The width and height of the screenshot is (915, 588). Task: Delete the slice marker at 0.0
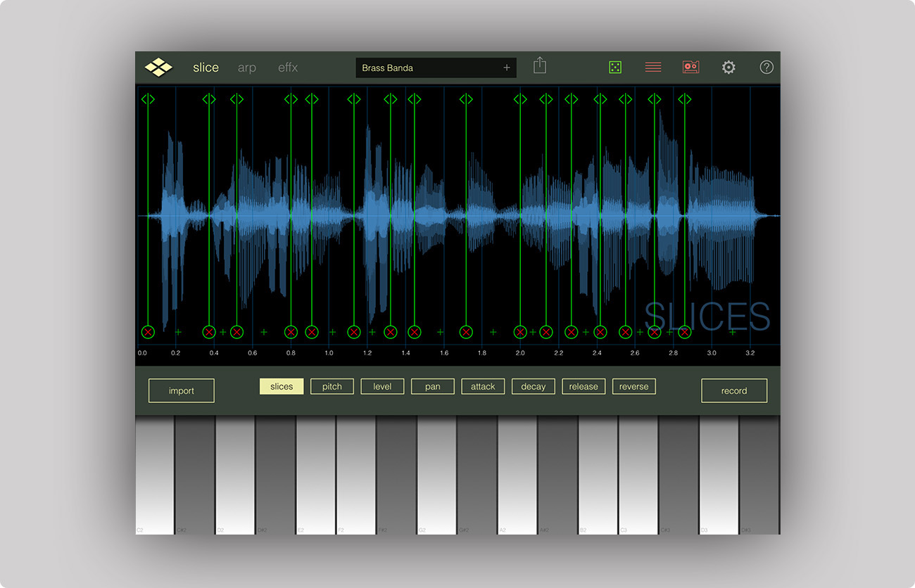click(x=148, y=332)
